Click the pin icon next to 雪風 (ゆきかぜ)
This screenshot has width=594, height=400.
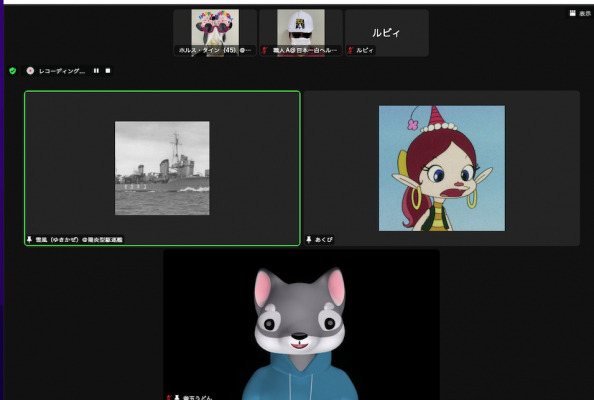click(30, 239)
